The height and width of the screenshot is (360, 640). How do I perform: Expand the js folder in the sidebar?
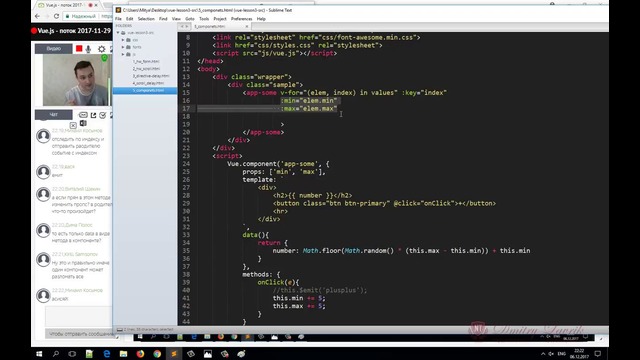pyautogui.click(x=123, y=54)
